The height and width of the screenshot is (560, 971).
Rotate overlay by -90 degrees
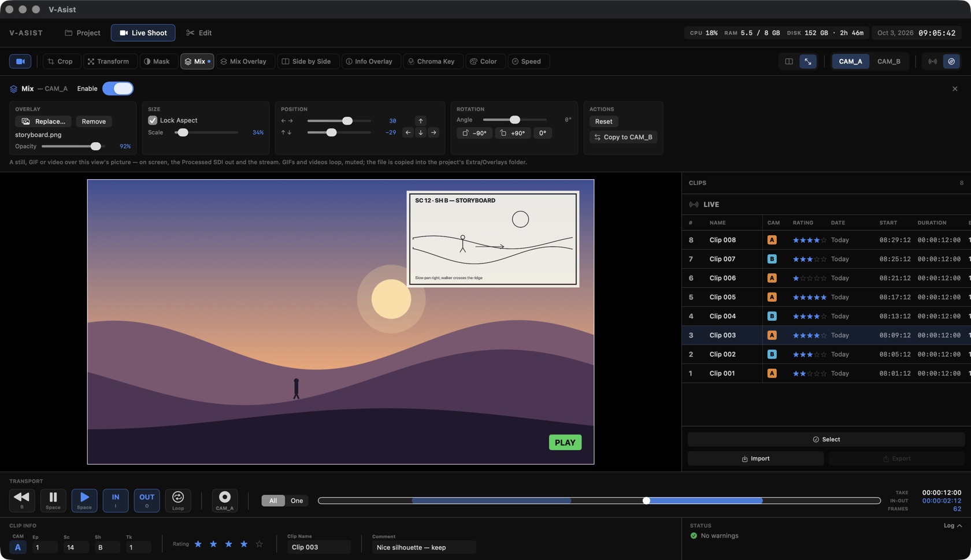(475, 133)
